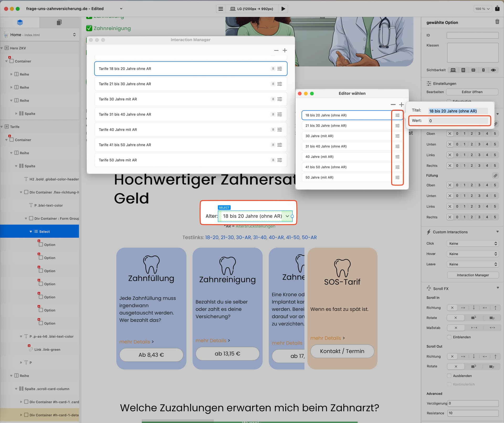This screenshot has width=504, height=423.
Task: Click minus icon in Editor wählen window
Action: click(x=393, y=105)
